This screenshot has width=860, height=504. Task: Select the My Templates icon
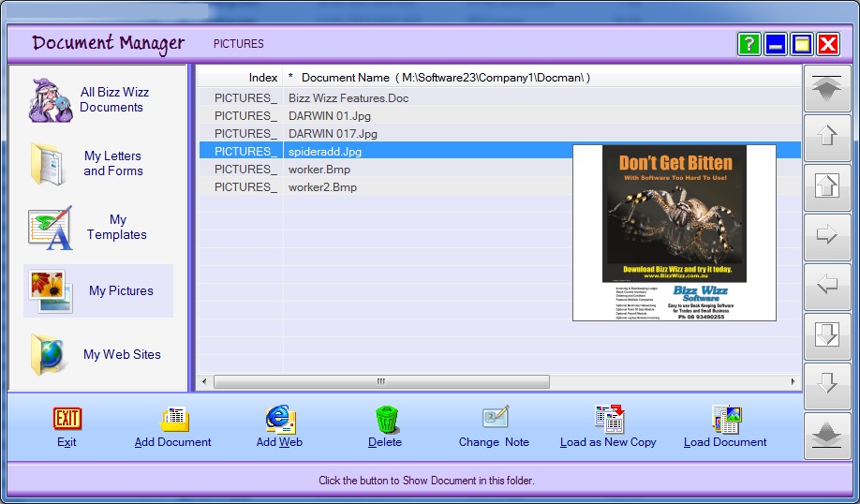point(50,228)
